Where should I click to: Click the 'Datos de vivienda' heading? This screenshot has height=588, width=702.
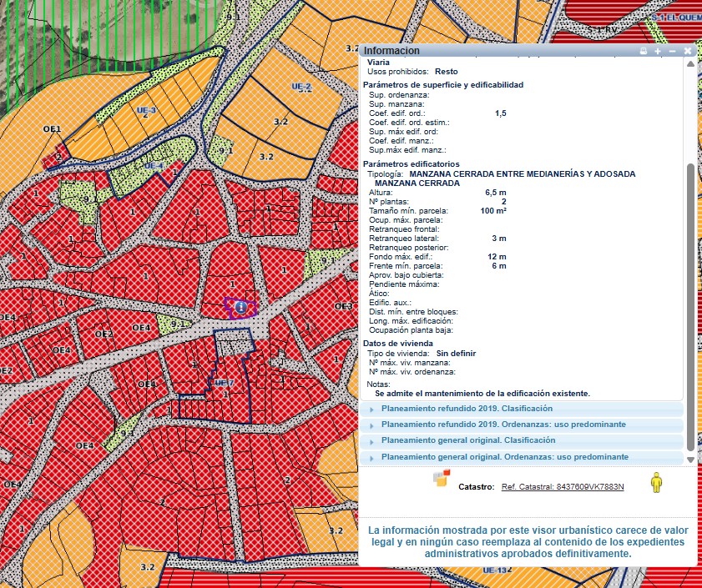(x=398, y=344)
